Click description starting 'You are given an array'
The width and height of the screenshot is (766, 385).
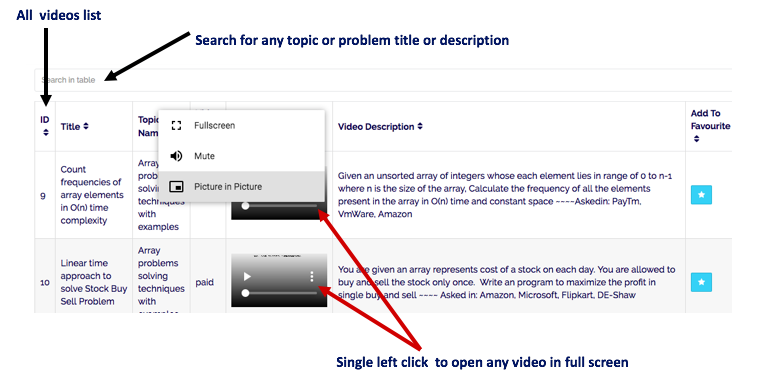506,282
